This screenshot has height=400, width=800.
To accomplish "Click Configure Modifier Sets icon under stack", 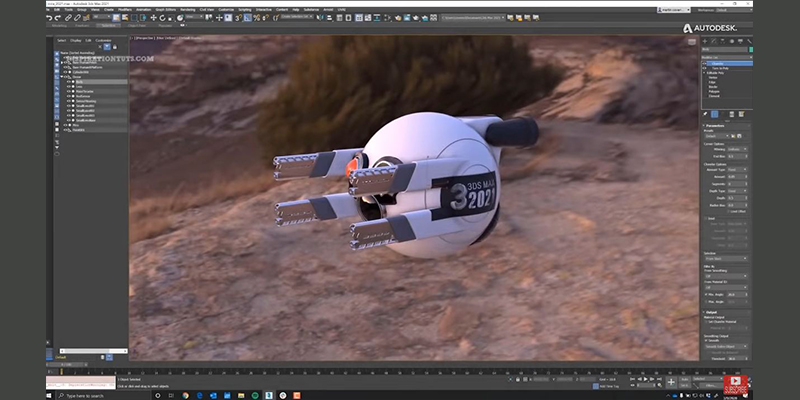I will click(740, 114).
